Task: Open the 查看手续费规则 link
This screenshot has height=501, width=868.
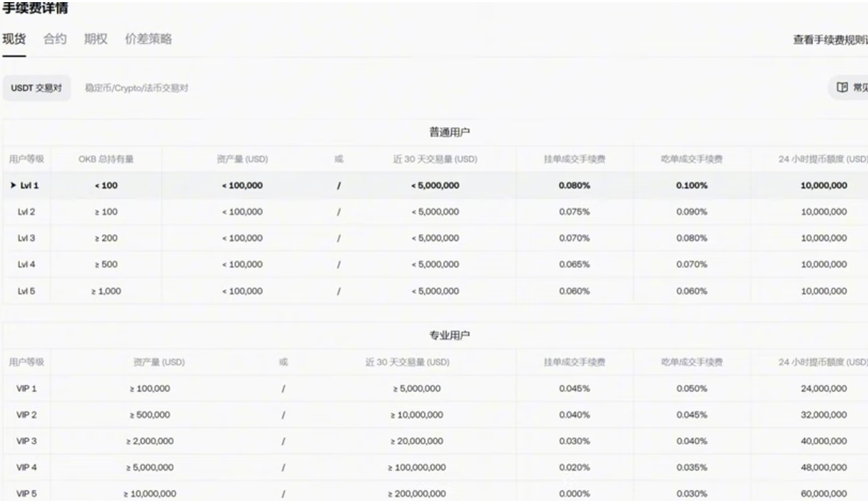Action: [831, 40]
